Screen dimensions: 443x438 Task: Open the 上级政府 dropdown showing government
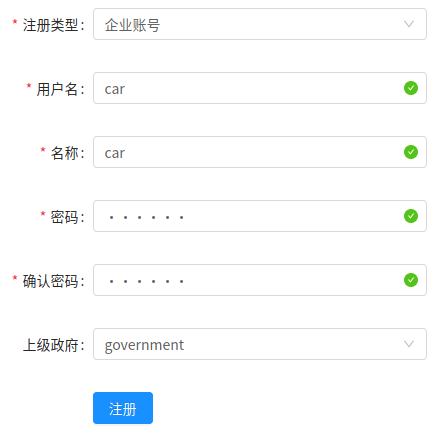pyautogui.click(x=260, y=344)
